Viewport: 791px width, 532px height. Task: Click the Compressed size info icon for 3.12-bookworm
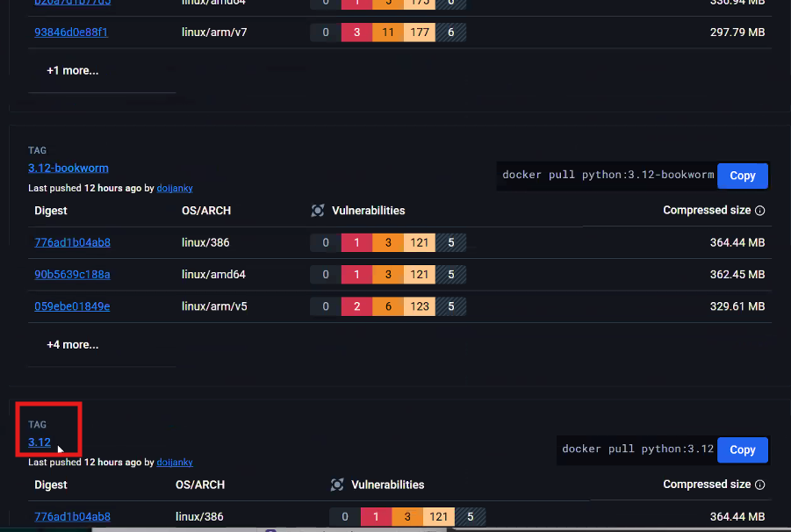pyautogui.click(x=759, y=211)
